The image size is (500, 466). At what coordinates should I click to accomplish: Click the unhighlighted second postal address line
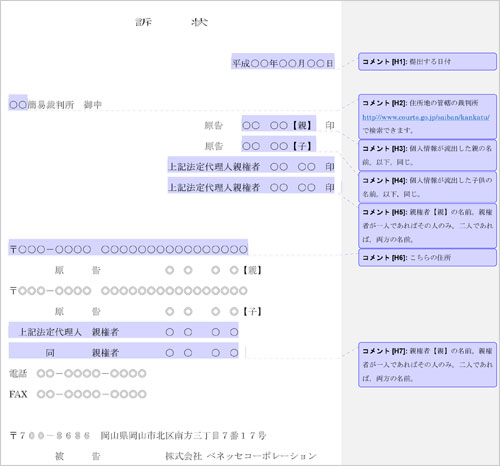coord(128,291)
